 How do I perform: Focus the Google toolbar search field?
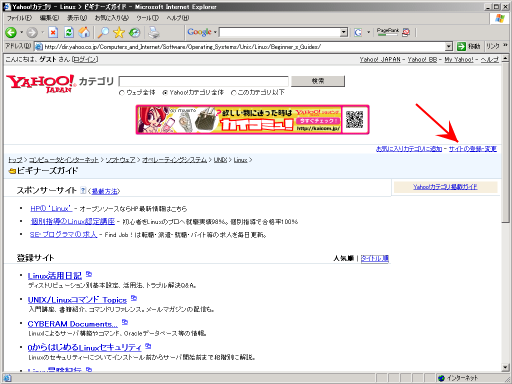point(280,32)
